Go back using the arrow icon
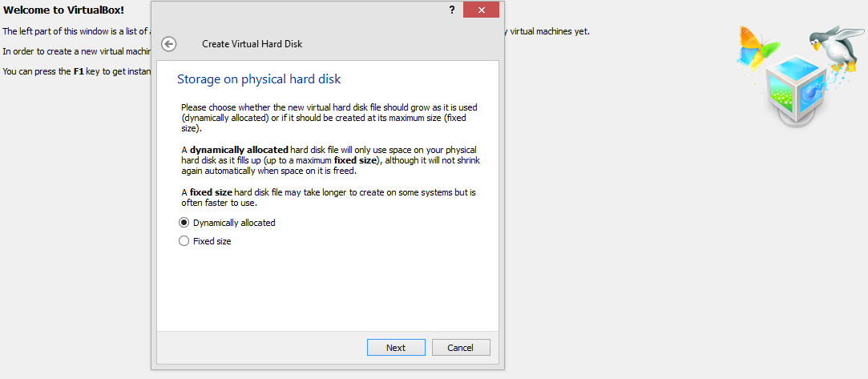This screenshot has height=379, width=868. (x=168, y=44)
